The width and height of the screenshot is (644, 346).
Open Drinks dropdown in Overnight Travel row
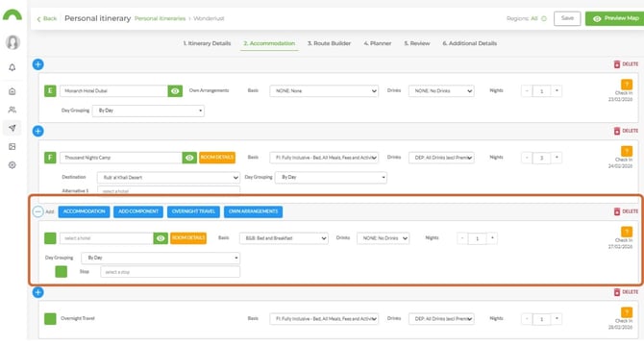[441, 319]
